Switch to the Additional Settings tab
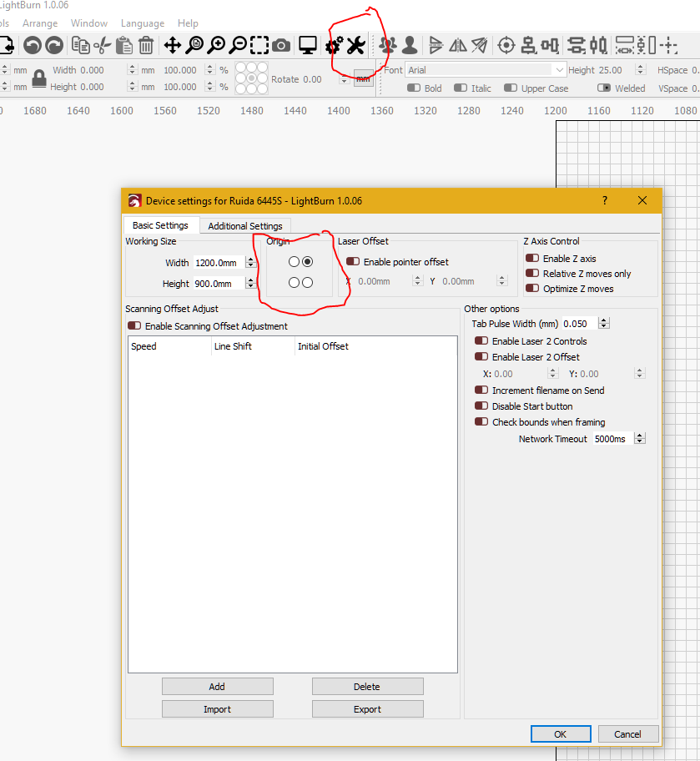The height and width of the screenshot is (761, 700). (244, 225)
